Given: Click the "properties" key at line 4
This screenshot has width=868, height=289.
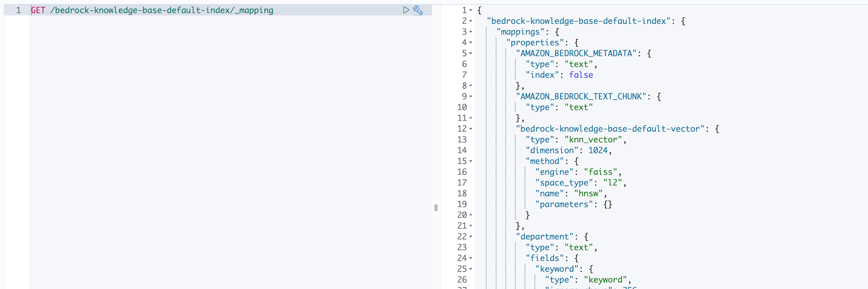Looking at the screenshot, I should [x=535, y=43].
